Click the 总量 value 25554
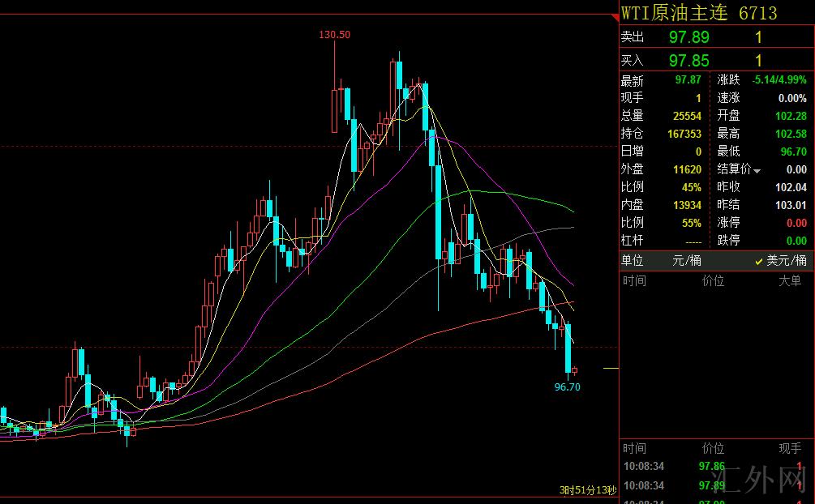 [x=684, y=116]
